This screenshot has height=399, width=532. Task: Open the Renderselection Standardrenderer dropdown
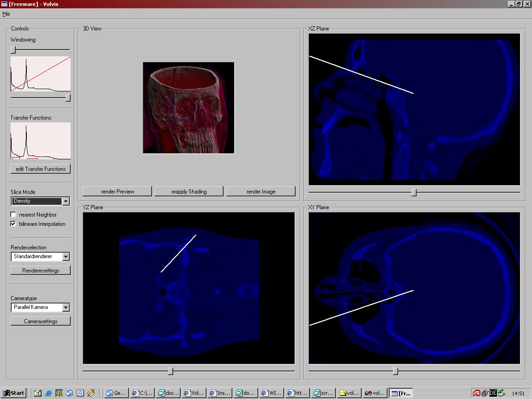(66, 257)
